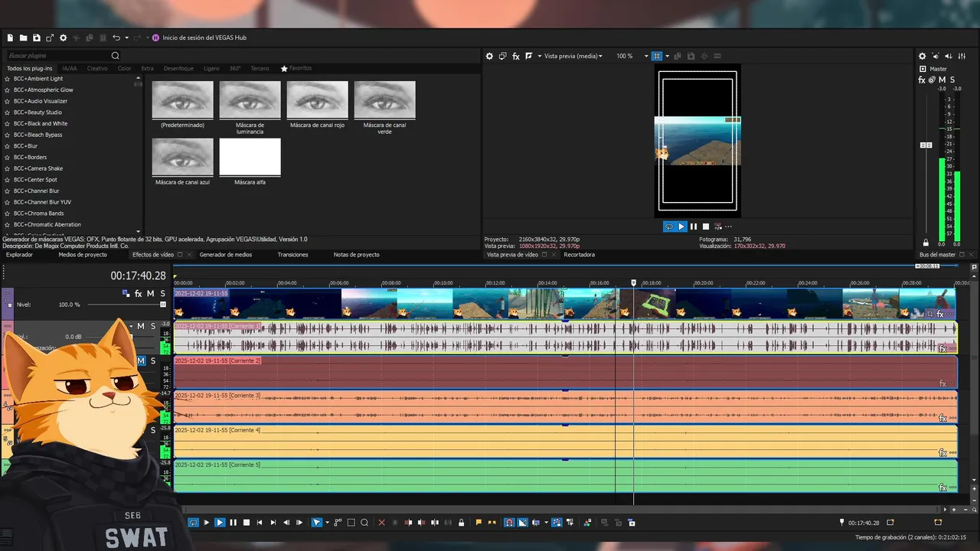Toggle the preview grid overlay button
The height and width of the screenshot is (551, 980).
657,56
